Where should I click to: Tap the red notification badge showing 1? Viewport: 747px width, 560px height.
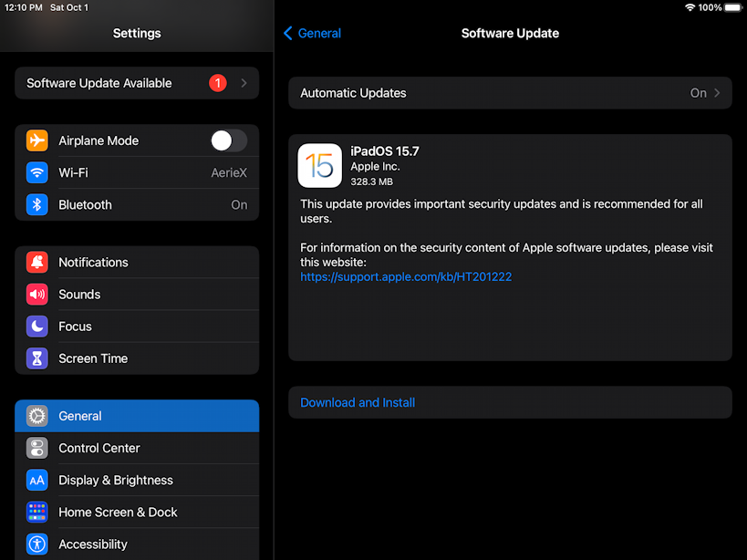[218, 83]
